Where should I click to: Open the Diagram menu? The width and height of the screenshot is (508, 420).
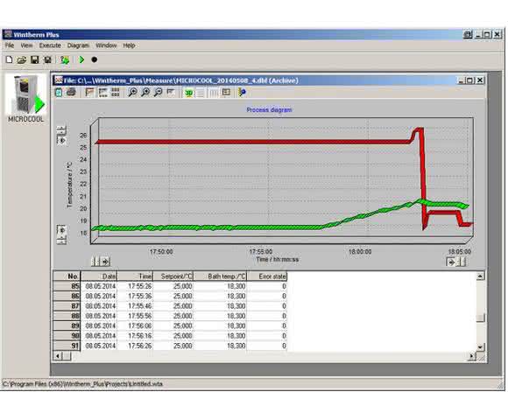click(x=78, y=45)
